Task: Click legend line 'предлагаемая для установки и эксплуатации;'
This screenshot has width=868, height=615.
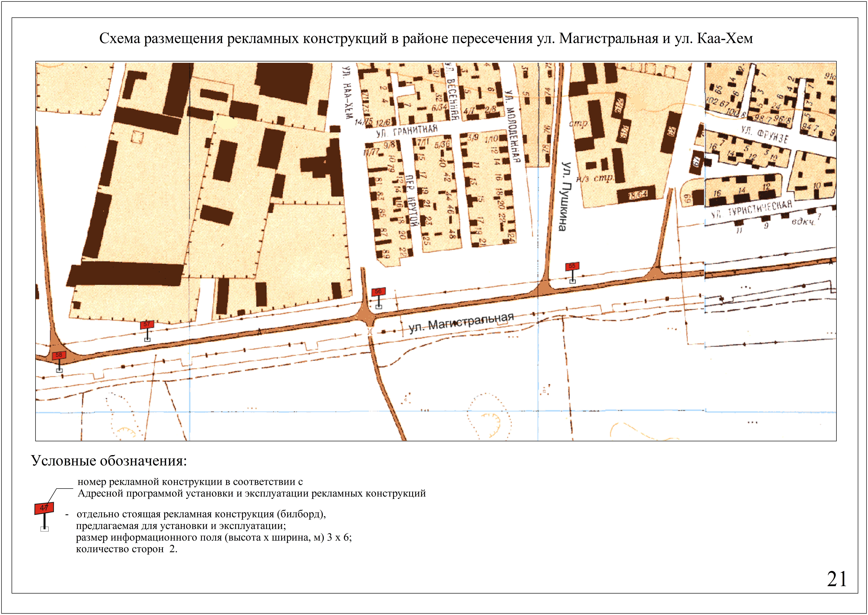Action: pos(181,526)
